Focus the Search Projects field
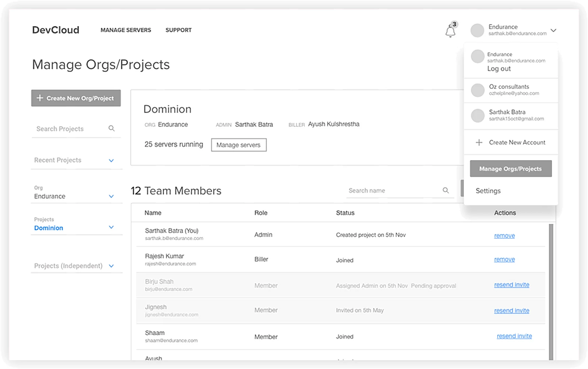The width and height of the screenshot is (588, 369). [x=76, y=129]
